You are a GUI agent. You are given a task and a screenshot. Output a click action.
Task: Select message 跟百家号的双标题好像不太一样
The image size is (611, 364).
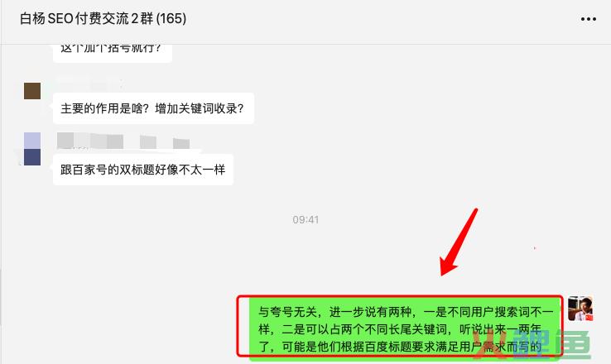[x=143, y=170]
